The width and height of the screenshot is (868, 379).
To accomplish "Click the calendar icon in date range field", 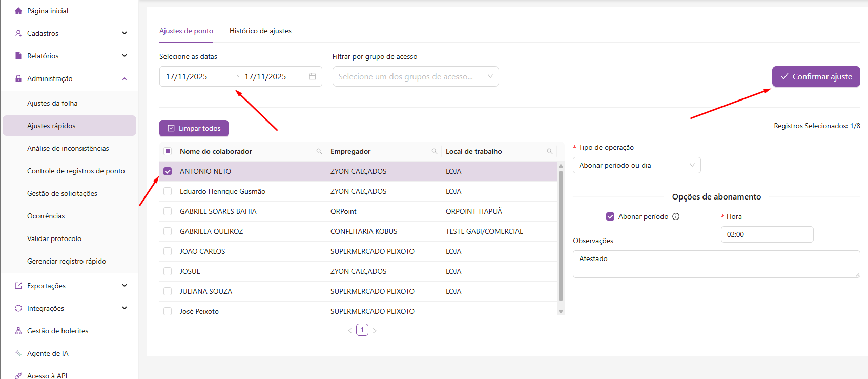I will coord(313,76).
